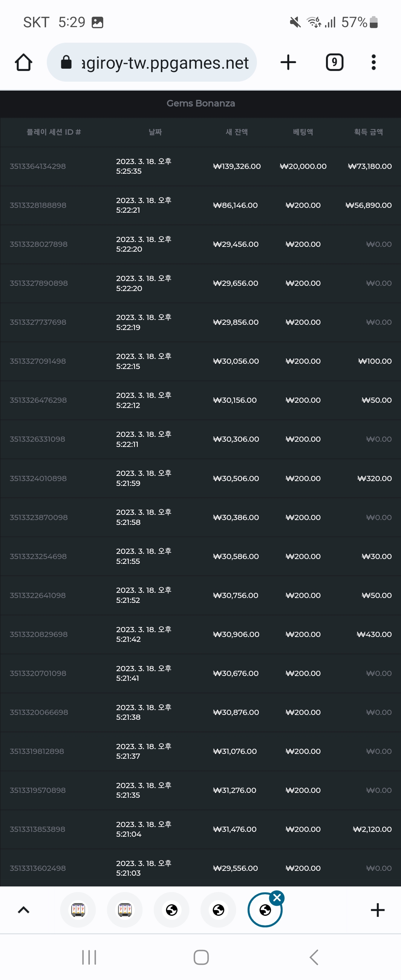This screenshot has width=401, height=980.
Task: Open a new tab with plus icon beside address bar
Action: [x=288, y=62]
